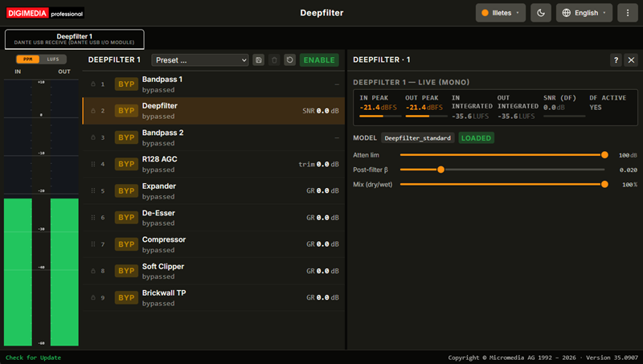
Task: Toggle bypass for Compressor
Action: (126, 244)
